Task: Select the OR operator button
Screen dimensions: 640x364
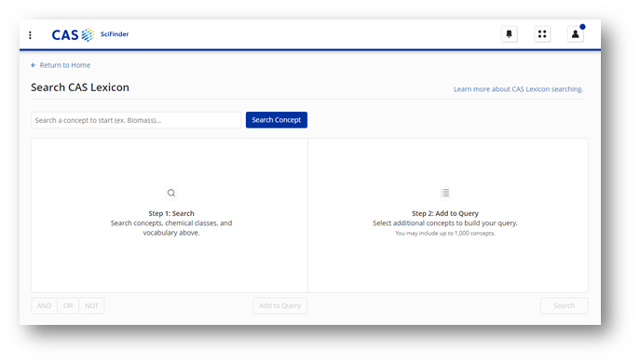Action: (68, 305)
